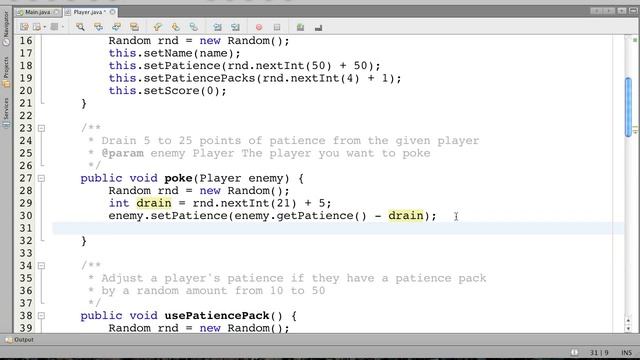Click the Comment code toolbar icon

[300, 27]
